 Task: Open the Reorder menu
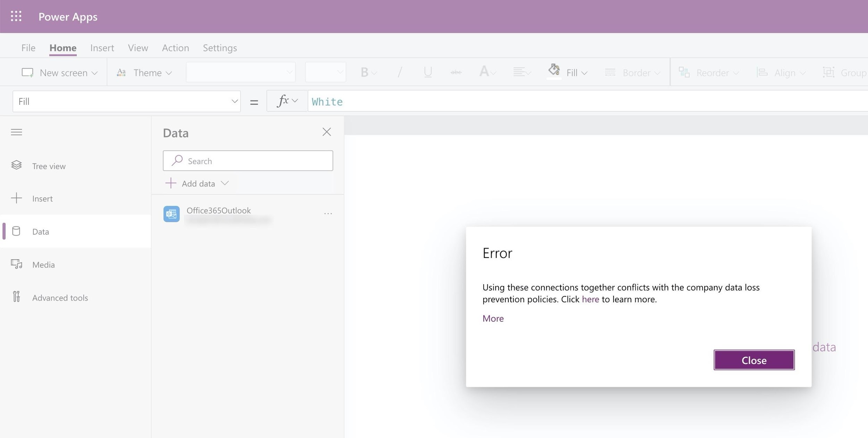[x=709, y=73]
